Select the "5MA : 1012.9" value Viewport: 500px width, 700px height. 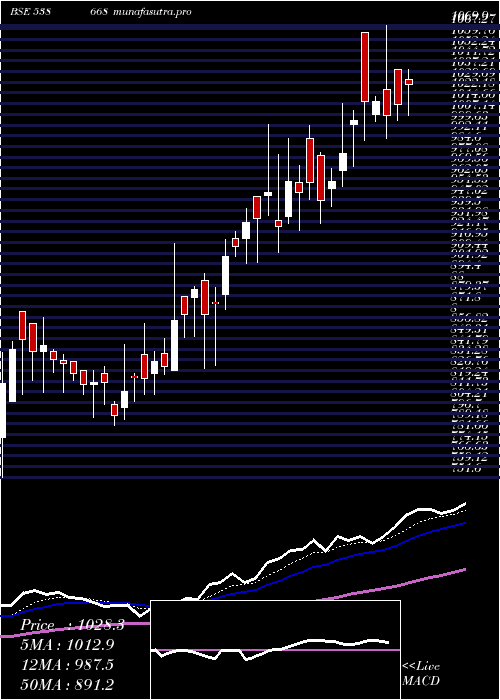point(67,645)
